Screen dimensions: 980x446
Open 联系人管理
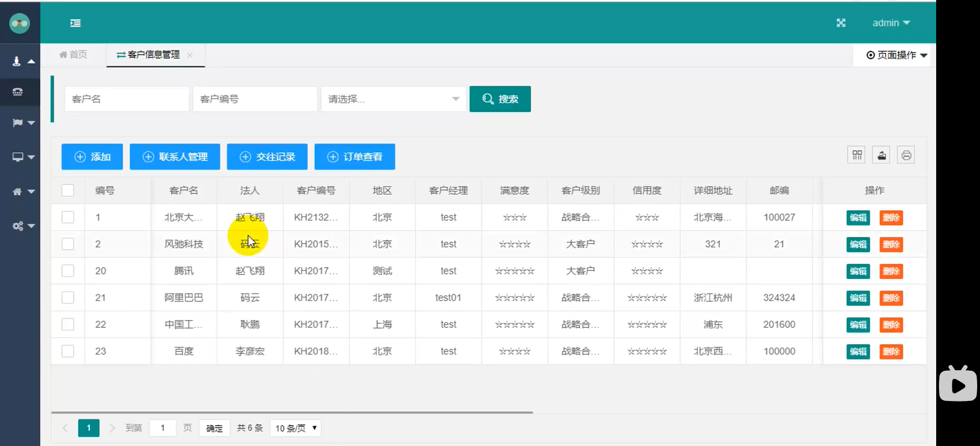[175, 157]
